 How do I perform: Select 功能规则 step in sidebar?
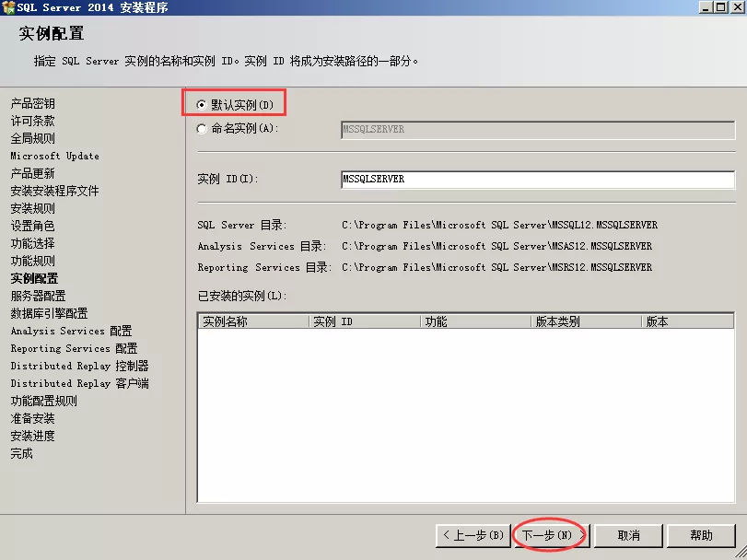(x=33, y=261)
